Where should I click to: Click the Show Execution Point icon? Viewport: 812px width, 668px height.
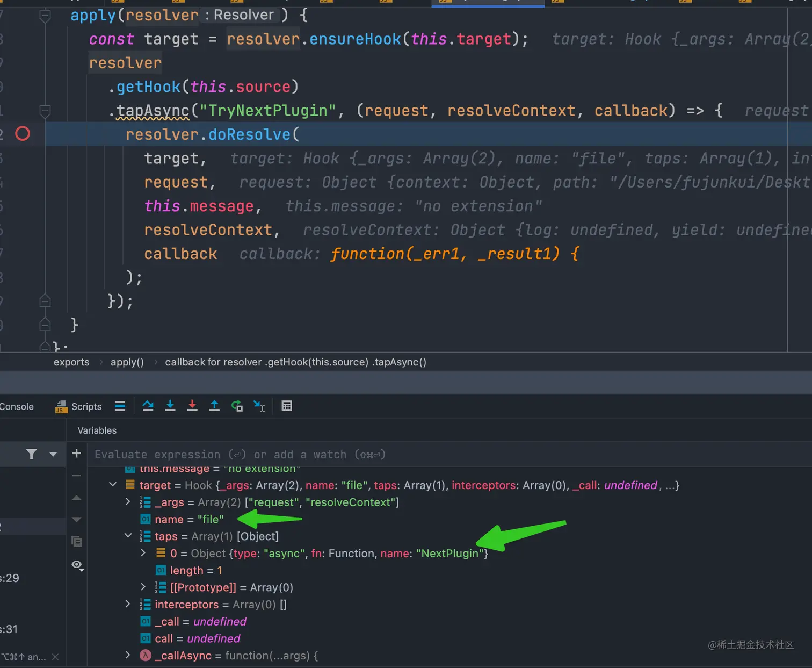tap(120, 406)
